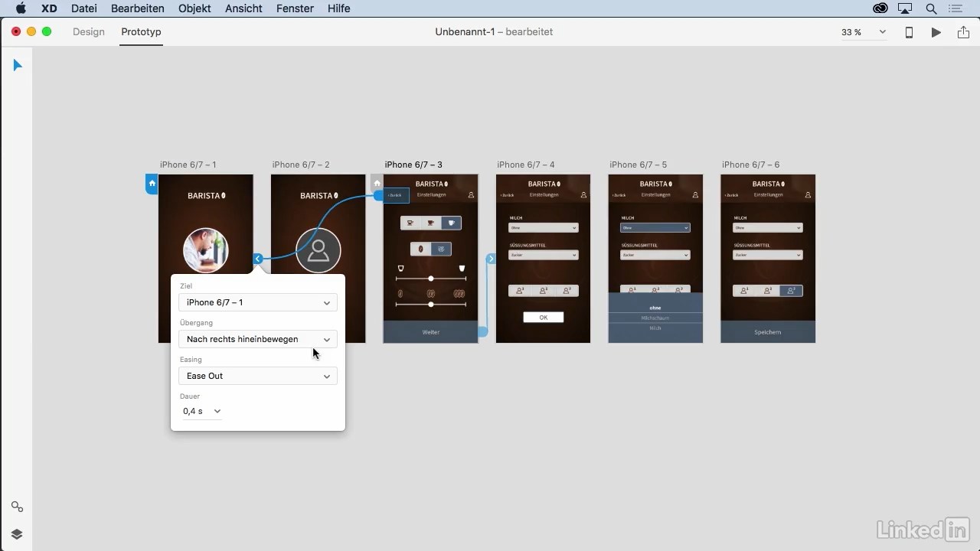This screenshot has width=980, height=551.
Task: Open Dauer dropdown 0,4 s
Action: (x=202, y=411)
